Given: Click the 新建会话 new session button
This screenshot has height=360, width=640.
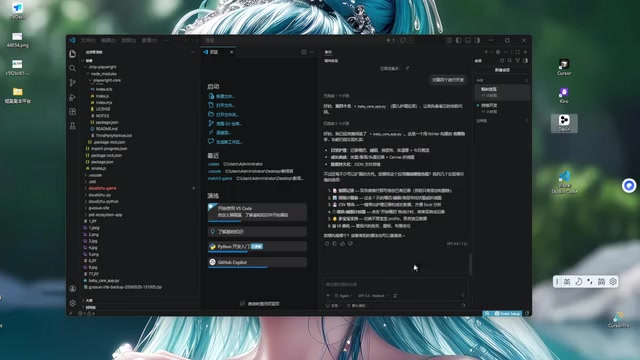Looking at the screenshot, I should 502,70.
